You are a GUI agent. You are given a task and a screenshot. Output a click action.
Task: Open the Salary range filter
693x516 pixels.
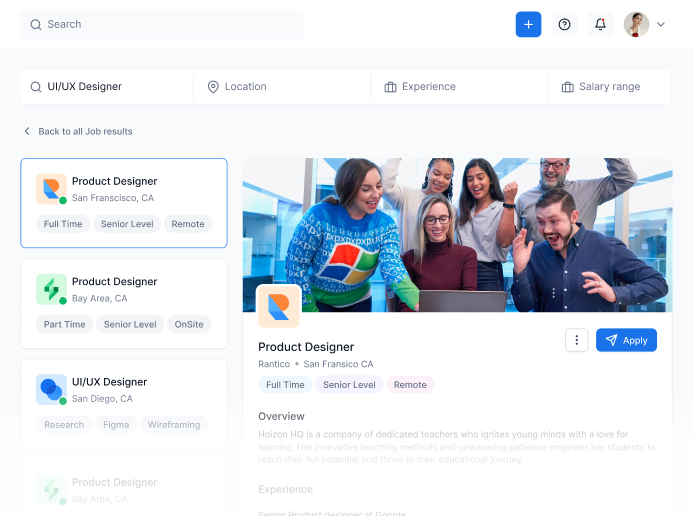coord(609,87)
